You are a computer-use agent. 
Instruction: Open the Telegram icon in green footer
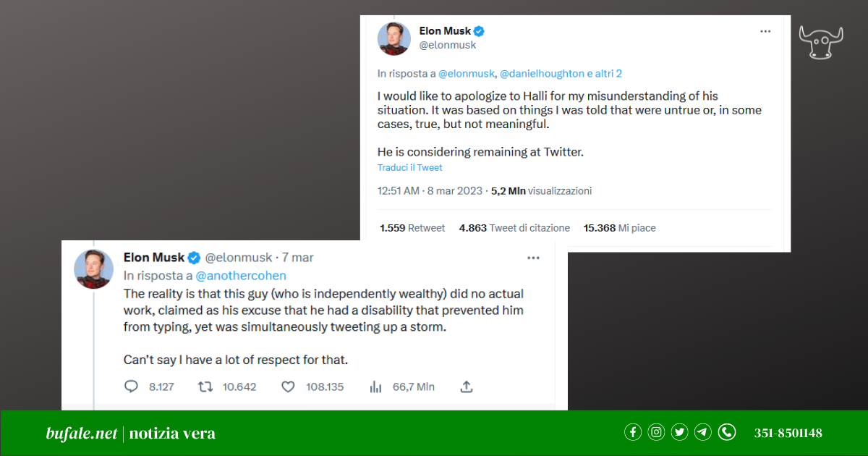[703, 433]
